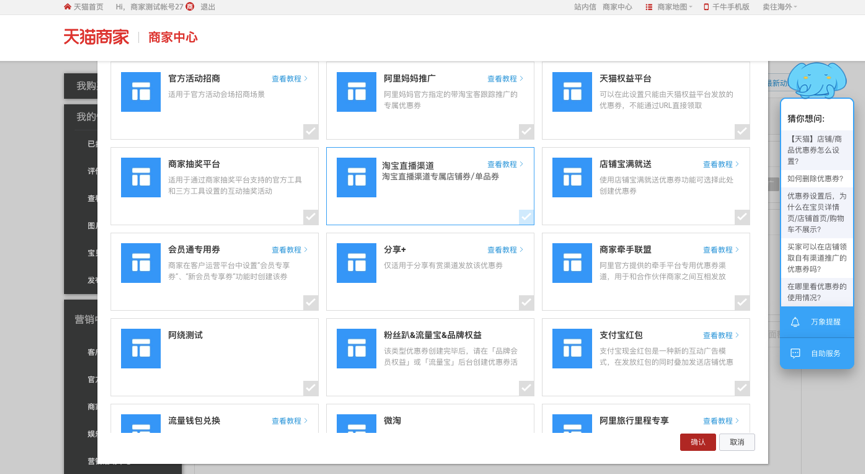
Task: Click the 千牛手机版 phone icon
Action: 706,7
